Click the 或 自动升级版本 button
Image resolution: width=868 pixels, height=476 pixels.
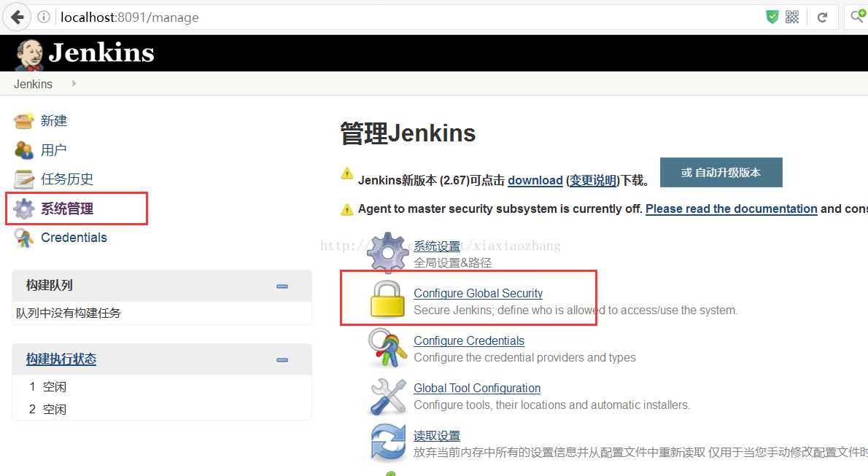pyautogui.click(x=721, y=172)
